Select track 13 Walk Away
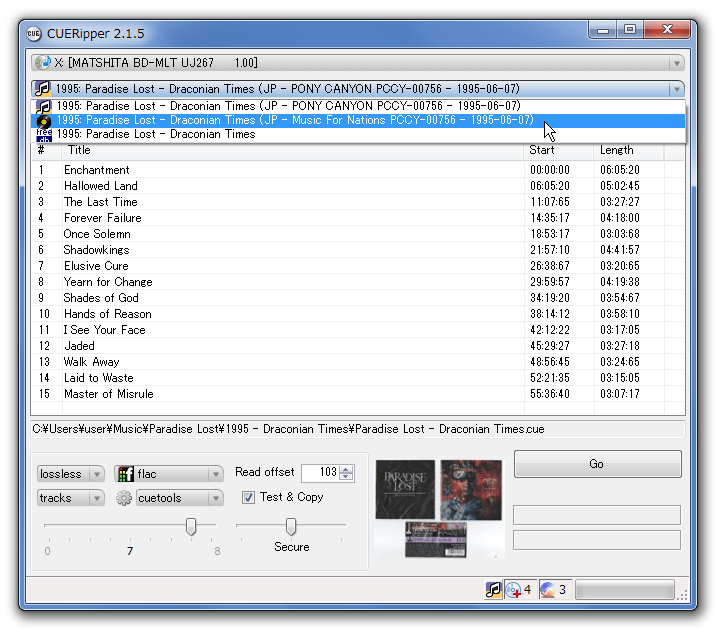 click(x=358, y=362)
